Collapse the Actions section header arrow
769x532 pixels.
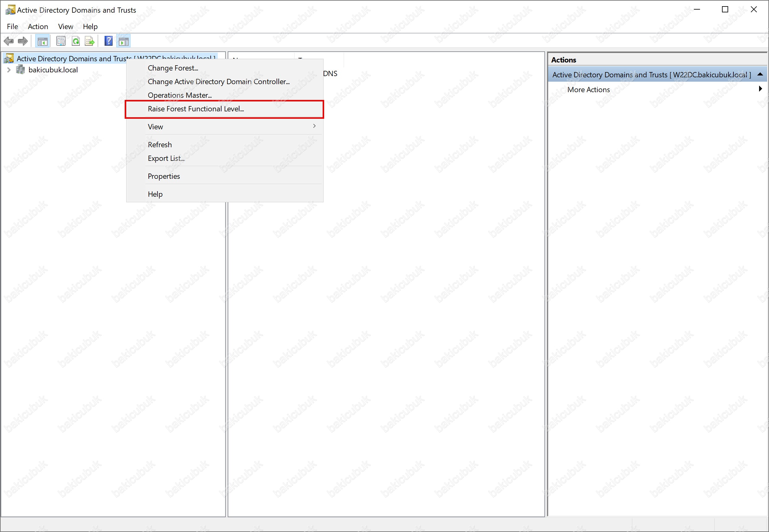coord(760,74)
